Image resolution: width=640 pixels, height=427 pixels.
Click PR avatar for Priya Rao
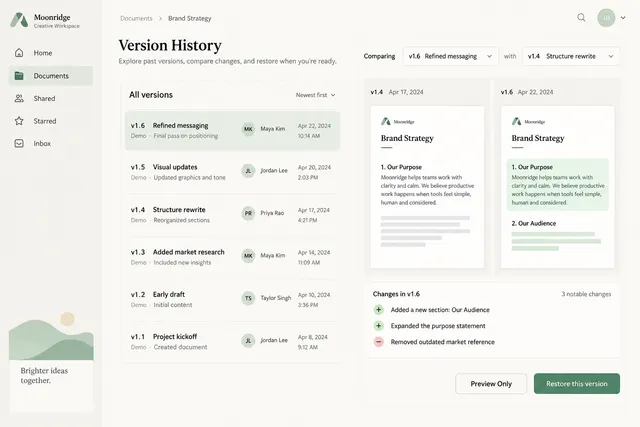click(x=248, y=213)
